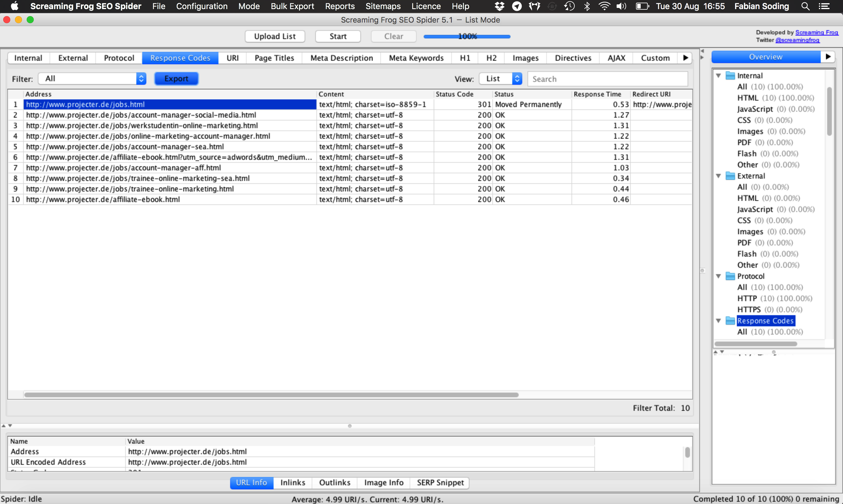Open Notification Center list icon
This screenshot has height=504, width=843.
[824, 6]
